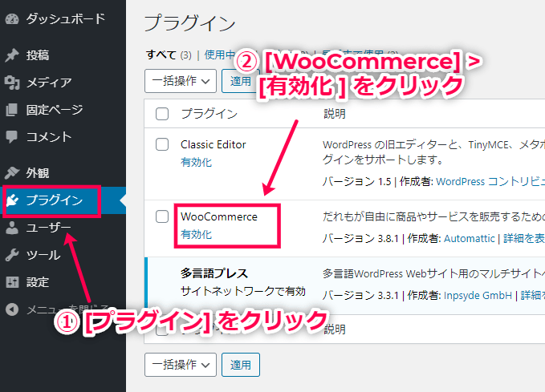Click the 多言語プレス plugin name

[214, 273]
